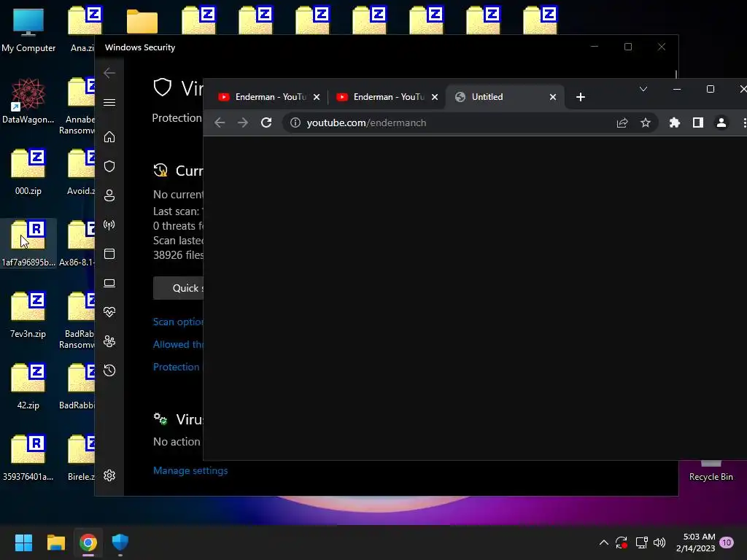Open Scan options link
Viewport: 747px width, 560px height.
pos(179,322)
